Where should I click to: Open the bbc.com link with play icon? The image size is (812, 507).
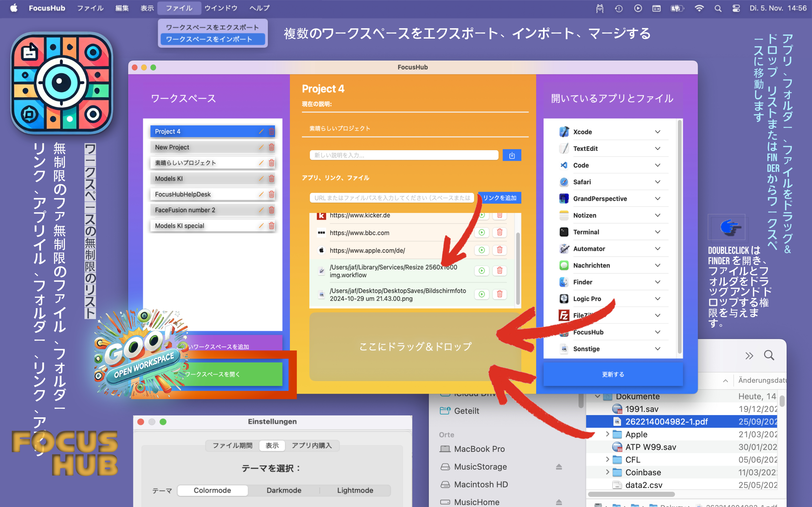click(481, 232)
